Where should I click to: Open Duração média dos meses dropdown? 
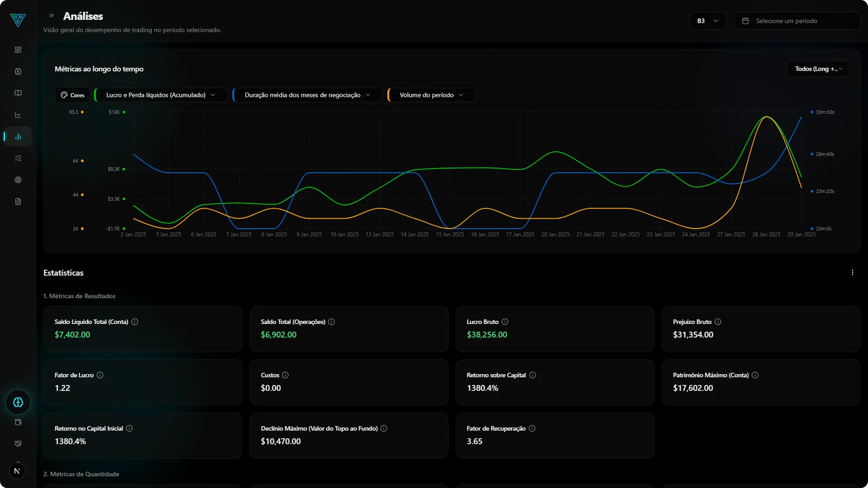click(307, 95)
